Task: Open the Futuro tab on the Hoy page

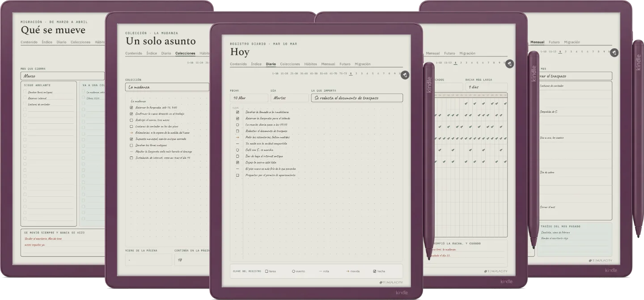Action: (x=345, y=64)
